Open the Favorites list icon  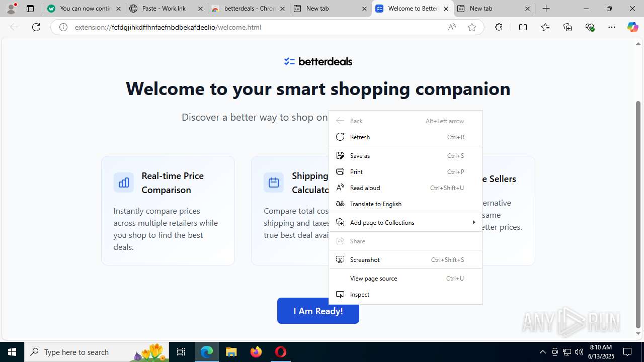click(x=545, y=27)
